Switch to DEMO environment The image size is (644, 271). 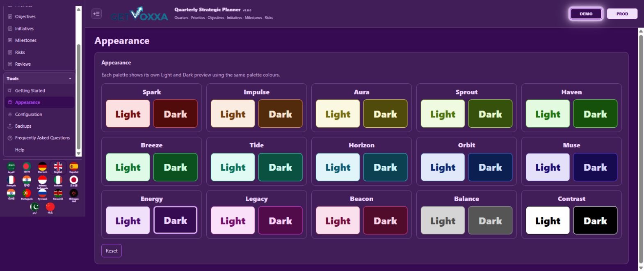pyautogui.click(x=586, y=14)
